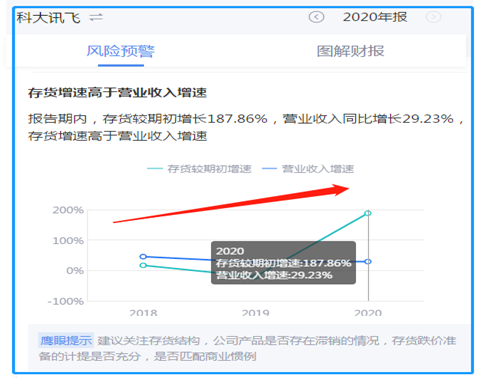Click the 0% y-axis label
This screenshot has width=483, height=378.
click(75, 270)
